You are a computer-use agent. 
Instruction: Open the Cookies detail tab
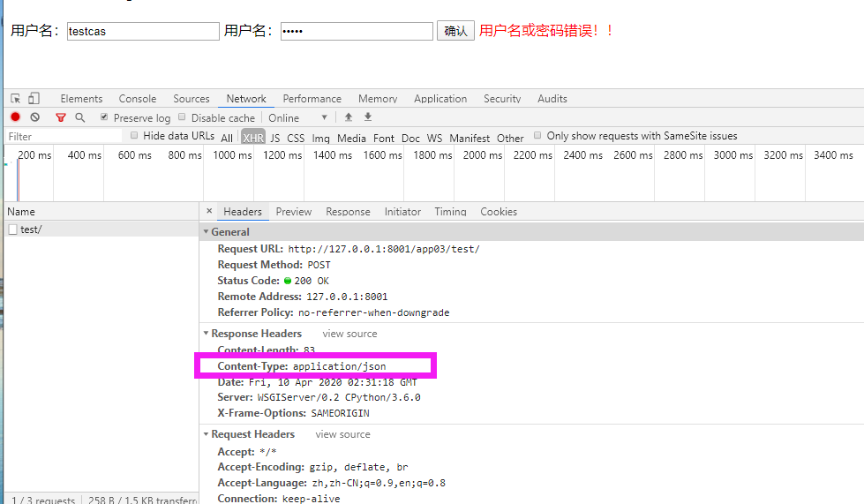(x=499, y=212)
